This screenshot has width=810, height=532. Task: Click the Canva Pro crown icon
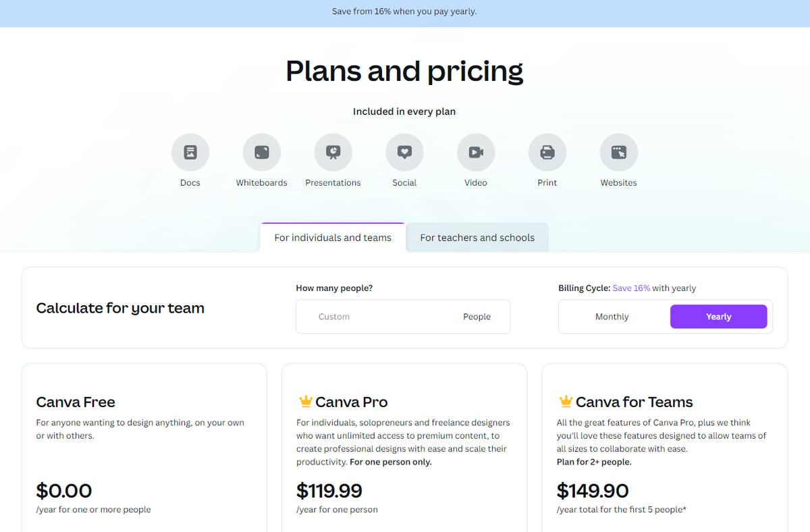tap(305, 402)
